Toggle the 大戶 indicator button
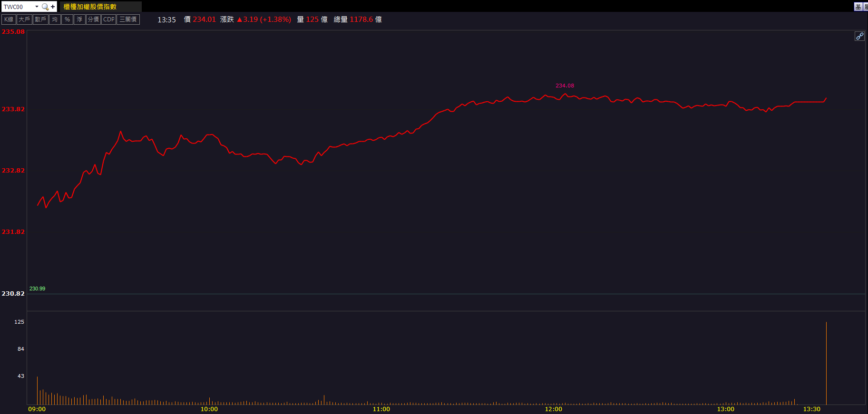Viewport: 868px width, 414px height. [24, 19]
